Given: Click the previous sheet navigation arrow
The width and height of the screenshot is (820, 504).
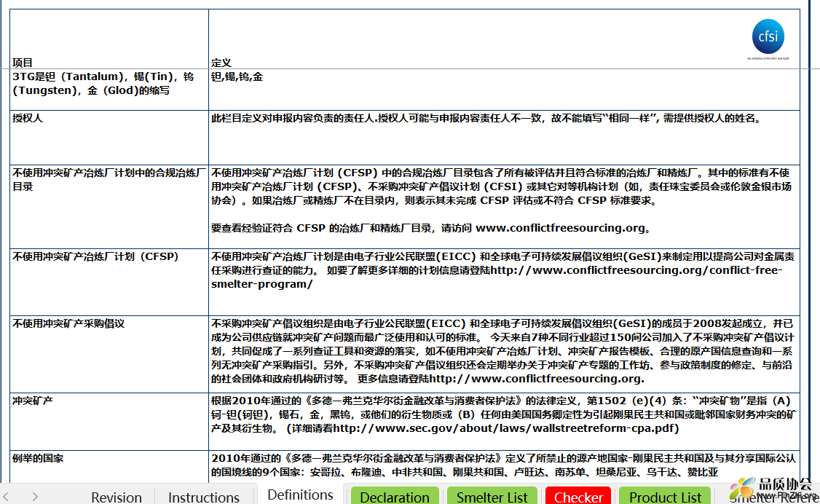Looking at the screenshot, I should click(x=6, y=496).
